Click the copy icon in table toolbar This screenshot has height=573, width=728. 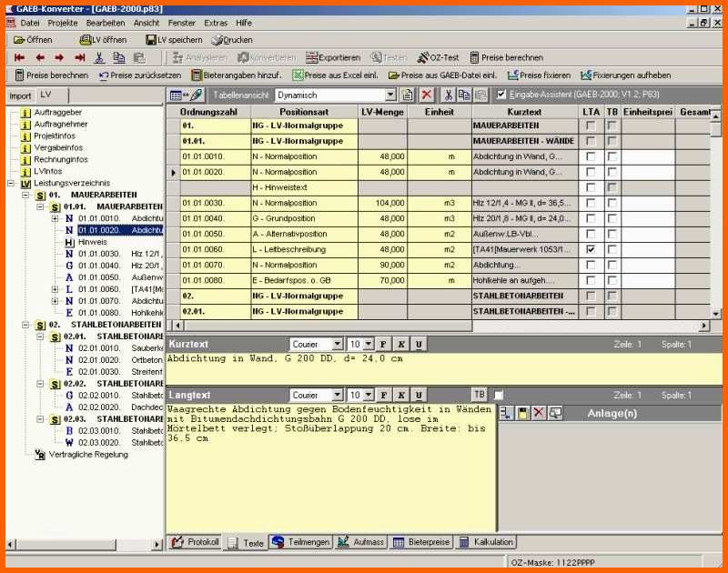click(x=464, y=95)
